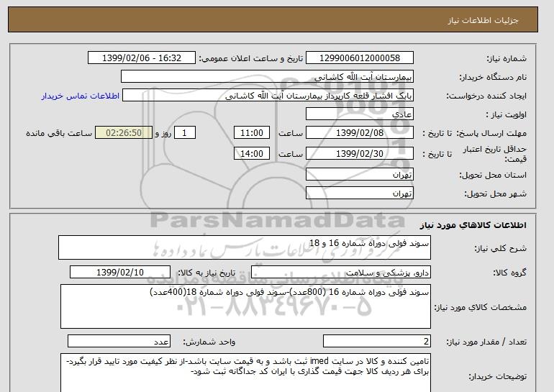This screenshot has height=392, width=554.
Task: Click the remaining days field showing 1
Action: (x=184, y=133)
